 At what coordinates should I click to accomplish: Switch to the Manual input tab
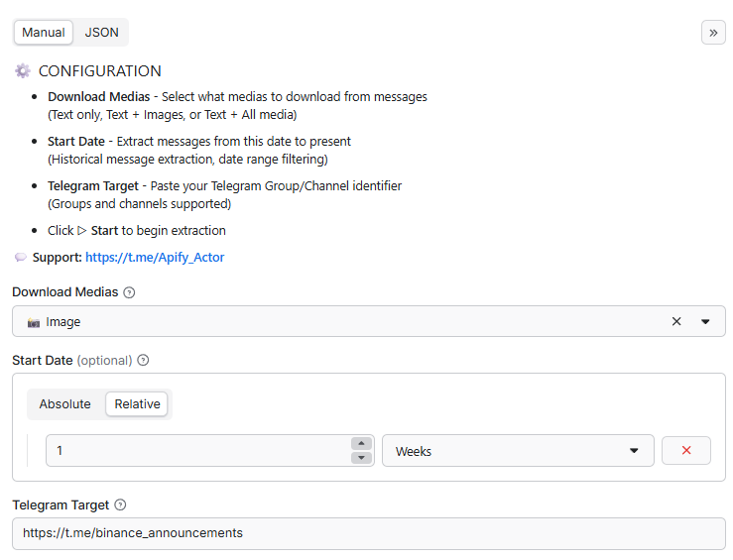point(44,33)
